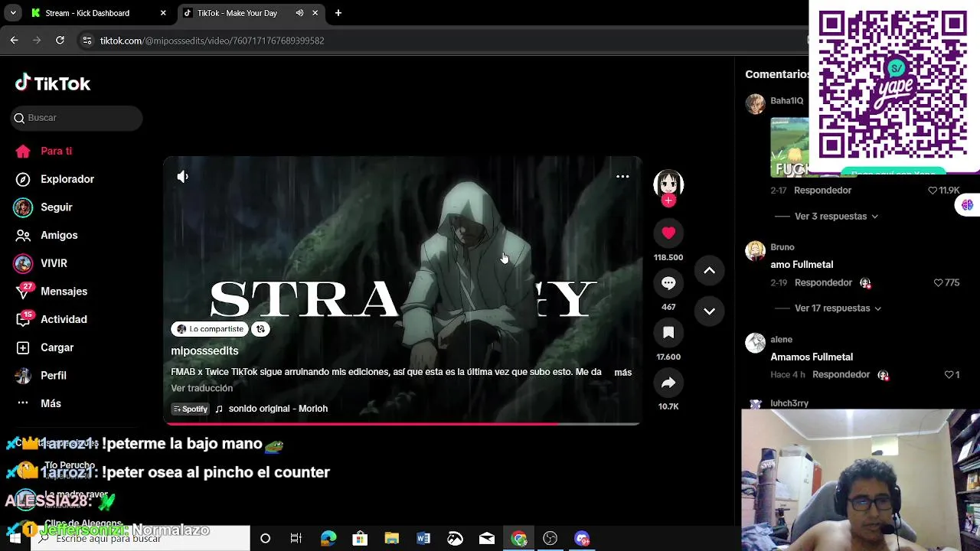Open OBS Studio from taskbar
The height and width of the screenshot is (551, 980).
tap(550, 539)
